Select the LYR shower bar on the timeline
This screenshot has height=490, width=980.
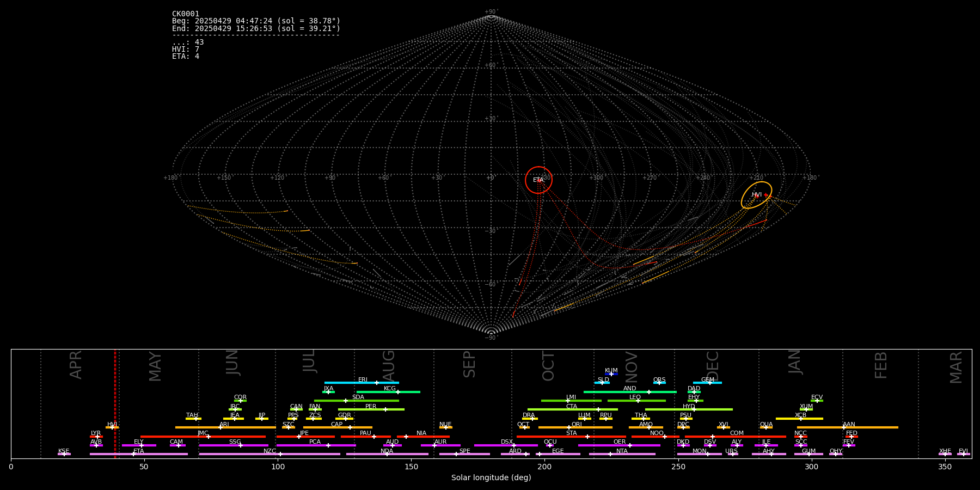click(96, 437)
